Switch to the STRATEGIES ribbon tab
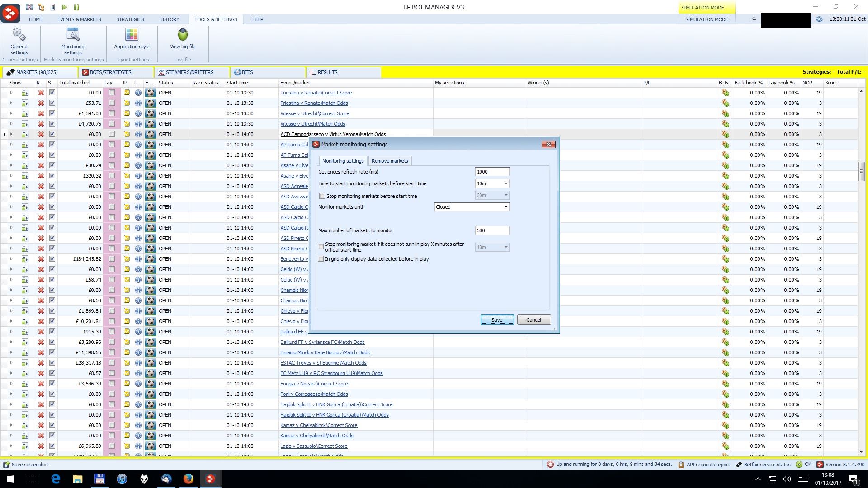Image resolution: width=868 pixels, height=488 pixels. pyautogui.click(x=130, y=19)
